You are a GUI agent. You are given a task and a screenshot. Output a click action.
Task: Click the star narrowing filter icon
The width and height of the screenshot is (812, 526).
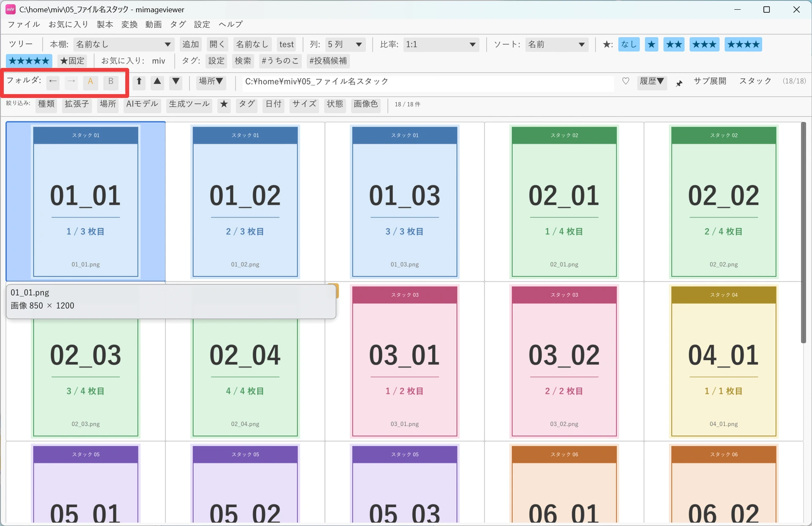(224, 104)
